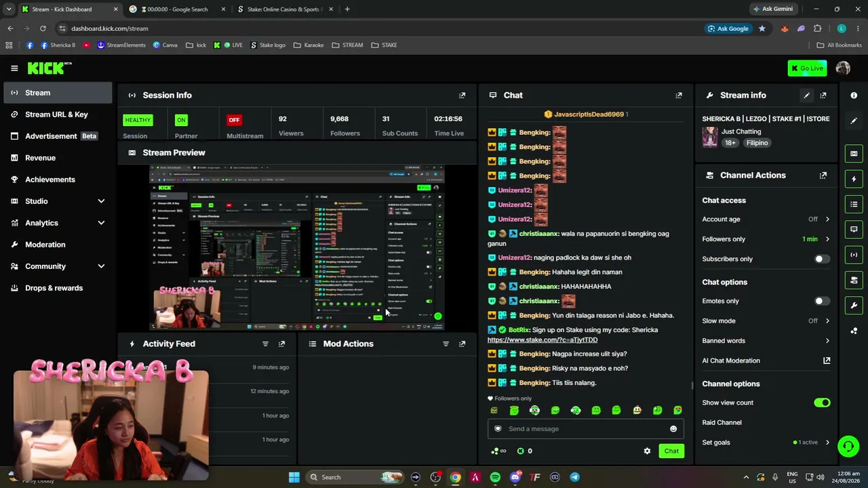This screenshot has width=868, height=488.
Task: Open the StreamElements bookmark
Action: (121, 45)
